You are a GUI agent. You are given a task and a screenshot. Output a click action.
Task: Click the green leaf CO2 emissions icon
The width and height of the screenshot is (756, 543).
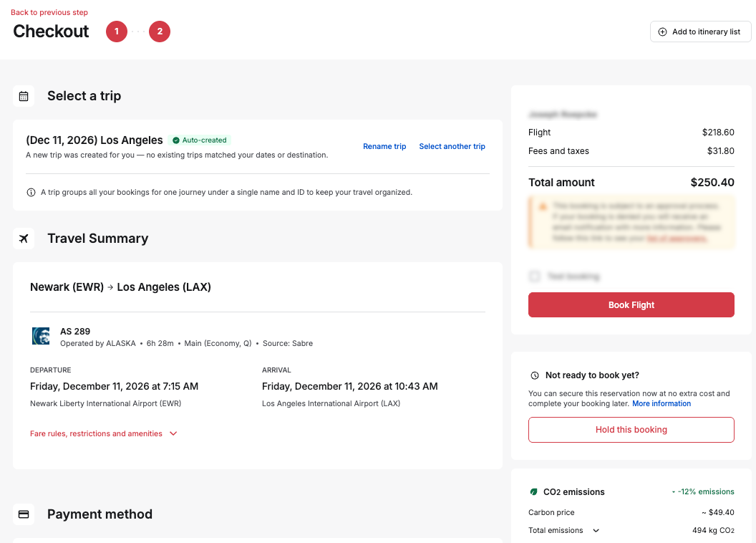point(534,492)
